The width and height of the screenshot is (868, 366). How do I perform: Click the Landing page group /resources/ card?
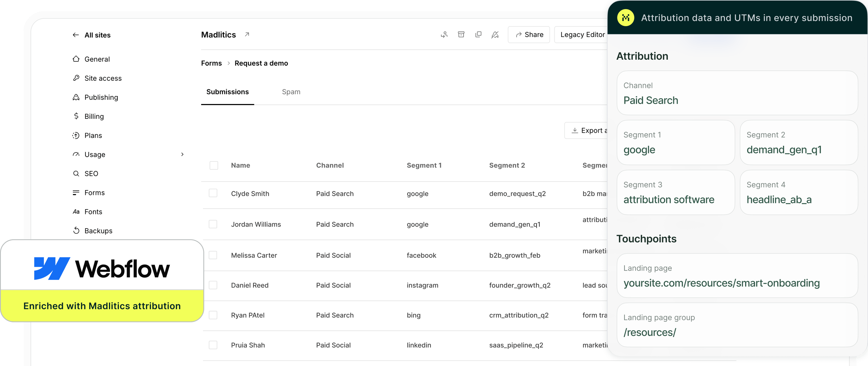pos(737,325)
